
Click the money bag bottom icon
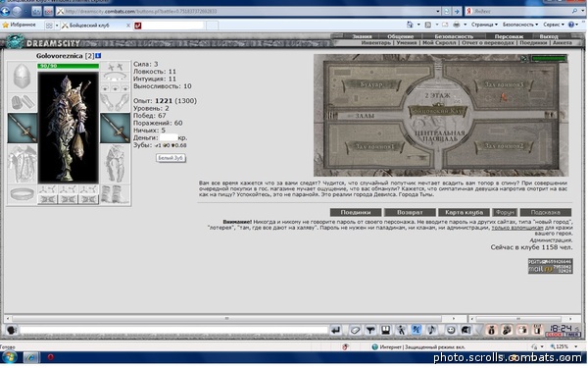[x=492, y=330]
